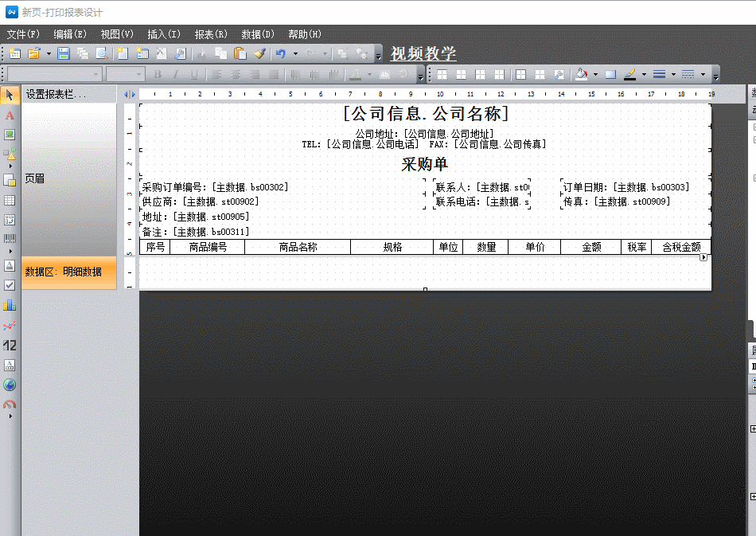The width and height of the screenshot is (756, 536).
Task: Click the 设置报表栏... button
Action: pyautogui.click(x=56, y=94)
